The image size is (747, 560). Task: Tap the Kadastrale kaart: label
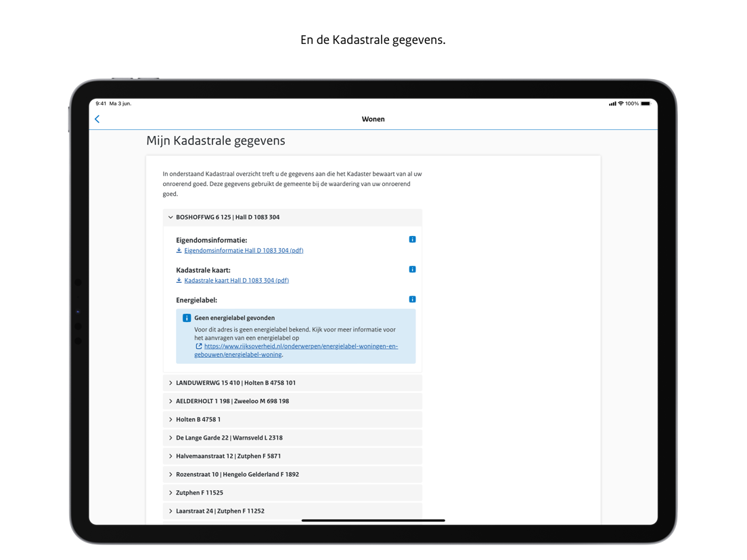pos(204,271)
